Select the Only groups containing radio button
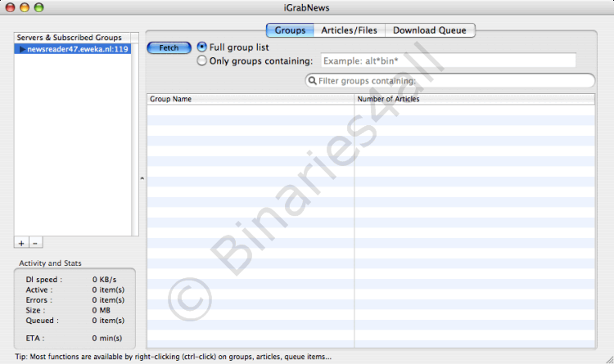This screenshot has width=614, height=364. pyautogui.click(x=201, y=61)
